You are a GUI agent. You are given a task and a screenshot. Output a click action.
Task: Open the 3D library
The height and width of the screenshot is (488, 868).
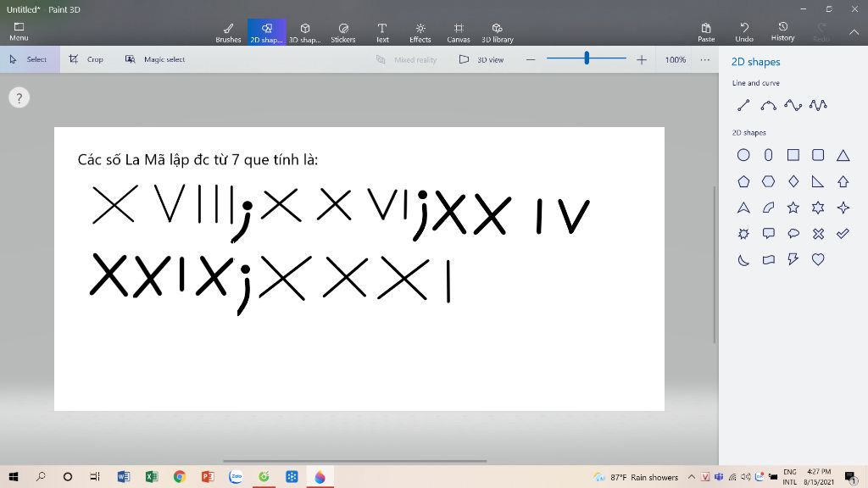(497, 33)
